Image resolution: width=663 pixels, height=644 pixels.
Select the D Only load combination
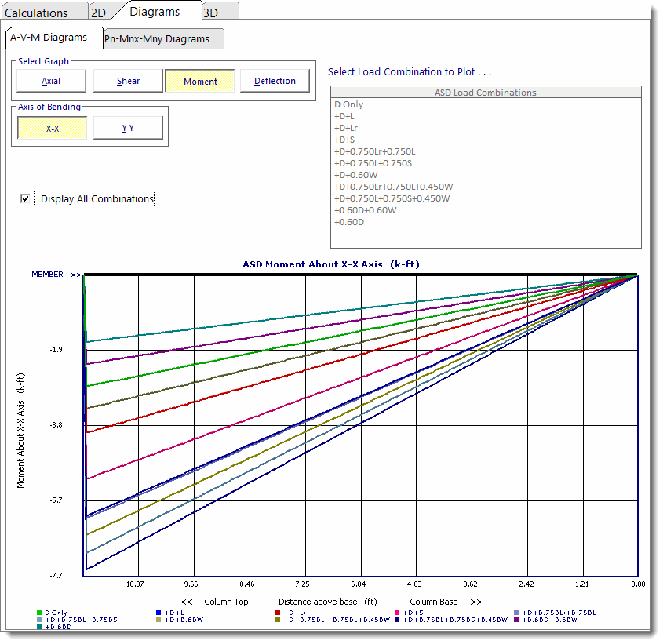pyautogui.click(x=349, y=104)
